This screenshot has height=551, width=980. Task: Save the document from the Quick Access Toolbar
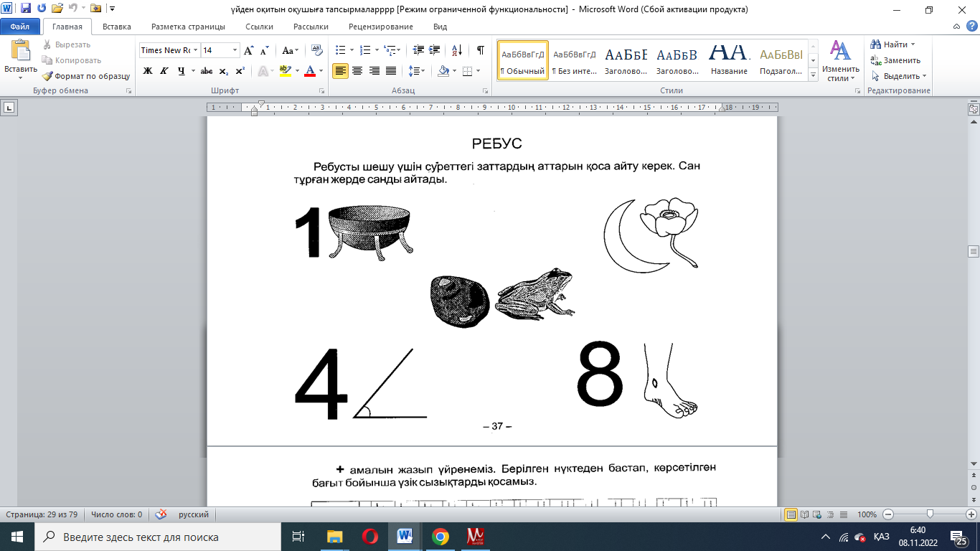click(26, 9)
